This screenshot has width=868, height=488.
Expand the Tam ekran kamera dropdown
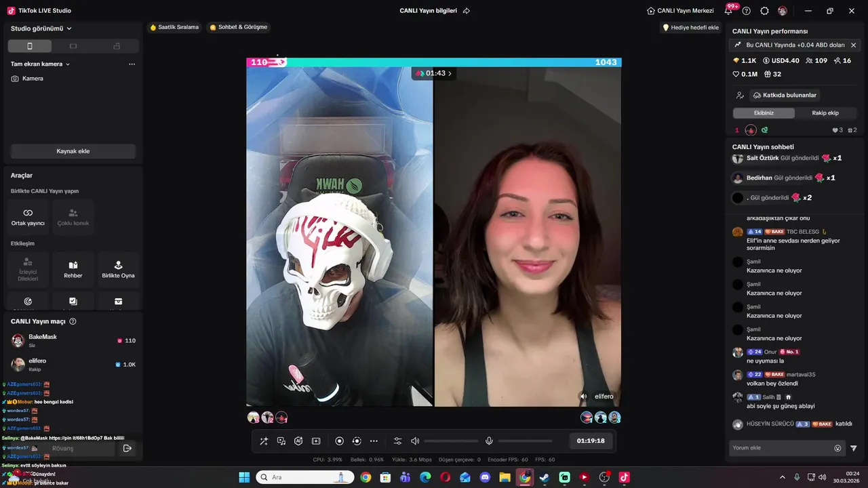pyautogui.click(x=41, y=64)
